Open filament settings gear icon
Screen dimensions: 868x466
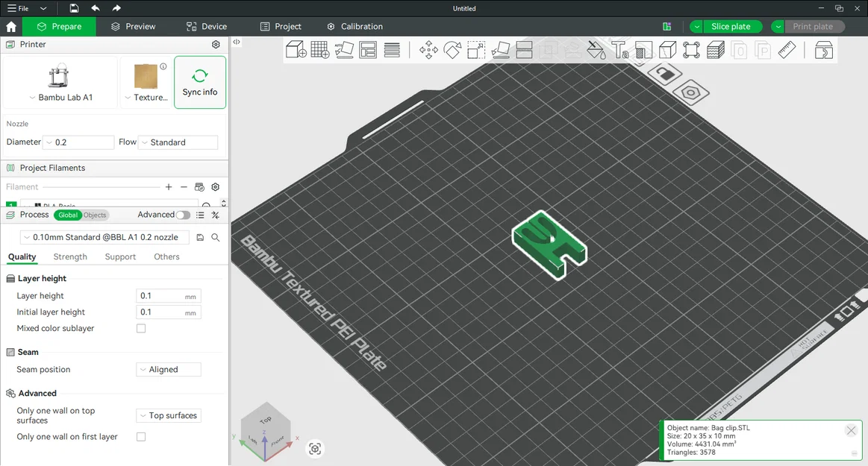pyautogui.click(x=216, y=187)
